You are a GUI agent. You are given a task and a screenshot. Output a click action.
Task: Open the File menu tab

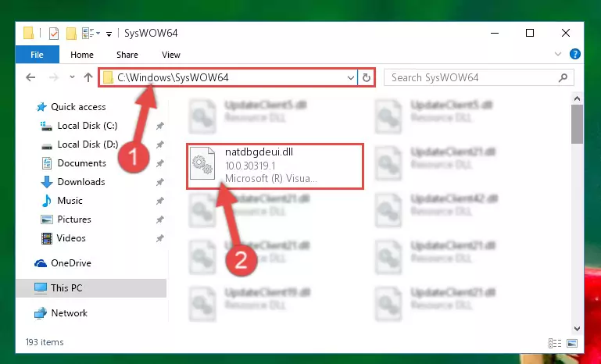pos(38,55)
